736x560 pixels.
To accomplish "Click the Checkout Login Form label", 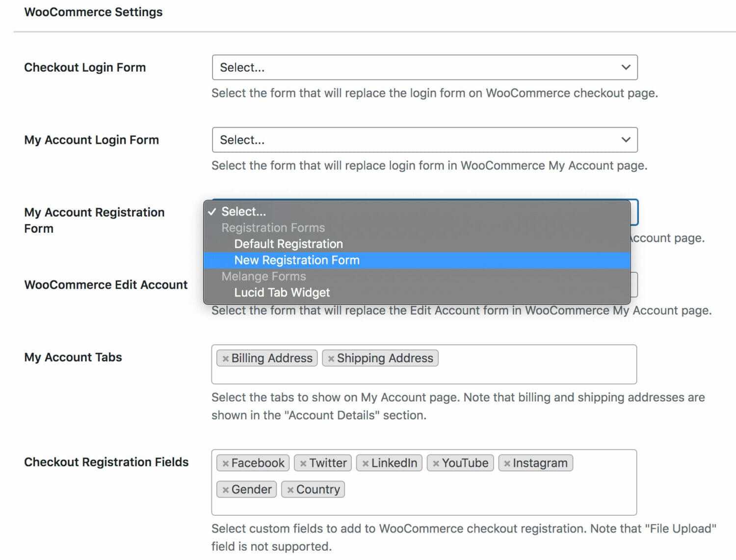I will (x=85, y=68).
